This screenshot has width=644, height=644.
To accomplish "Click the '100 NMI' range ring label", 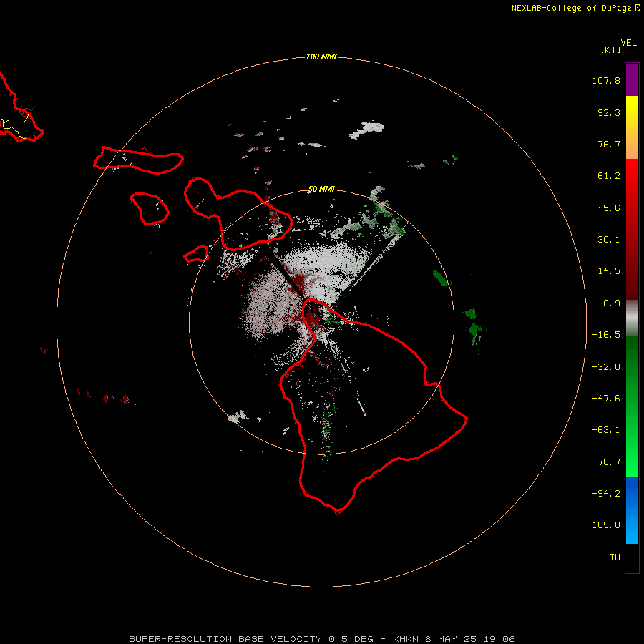I will click(321, 57).
